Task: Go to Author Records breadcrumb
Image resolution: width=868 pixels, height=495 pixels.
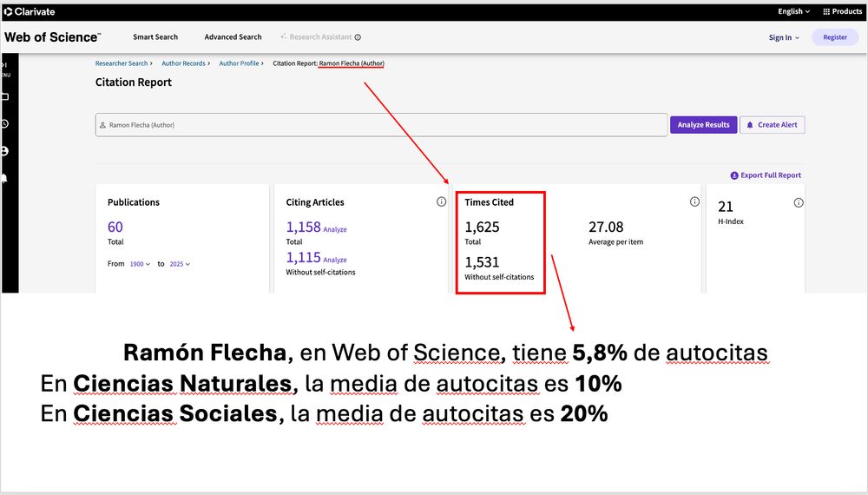Action: pos(183,63)
